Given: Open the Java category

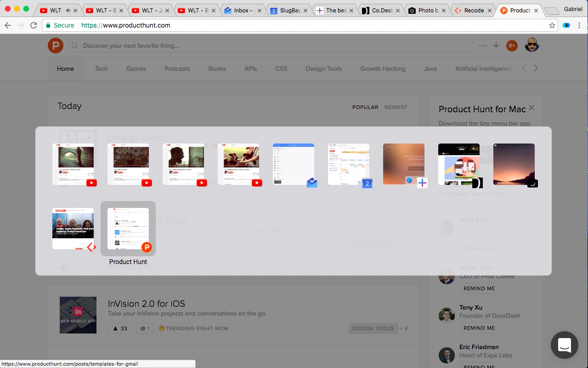Looking at the screenshot, I should 430,69.
